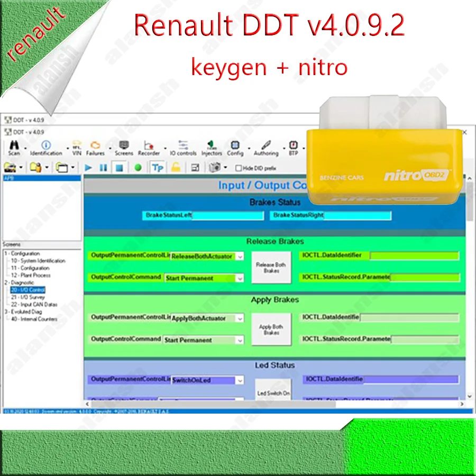
Task: Click the Tp toolbar icon
Action: pos(158,168)
